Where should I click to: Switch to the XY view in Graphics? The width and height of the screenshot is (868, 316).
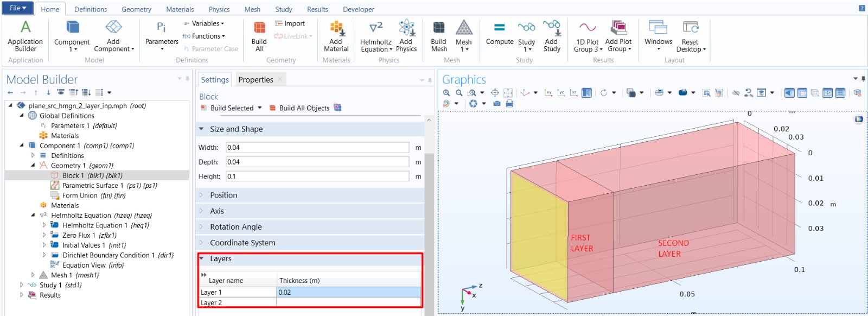[548, 93]
